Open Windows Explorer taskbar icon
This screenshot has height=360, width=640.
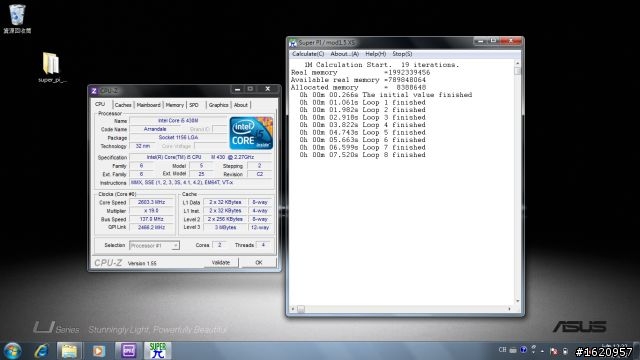(69, 351)
